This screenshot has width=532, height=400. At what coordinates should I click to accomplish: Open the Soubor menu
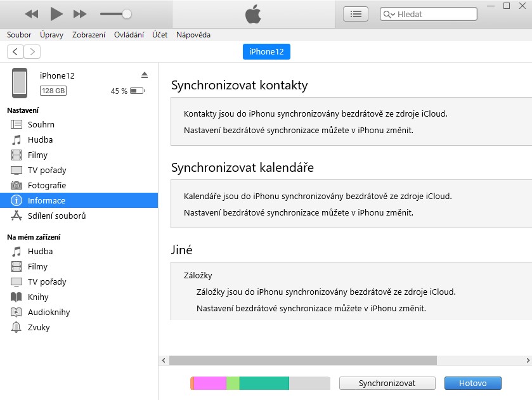(19, 35)
